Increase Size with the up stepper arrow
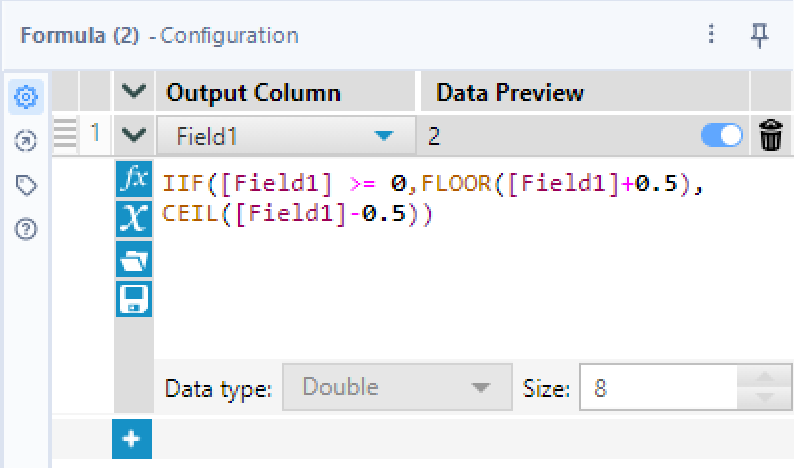The width and height of the screenshot is (794, 468). (764, 377)
